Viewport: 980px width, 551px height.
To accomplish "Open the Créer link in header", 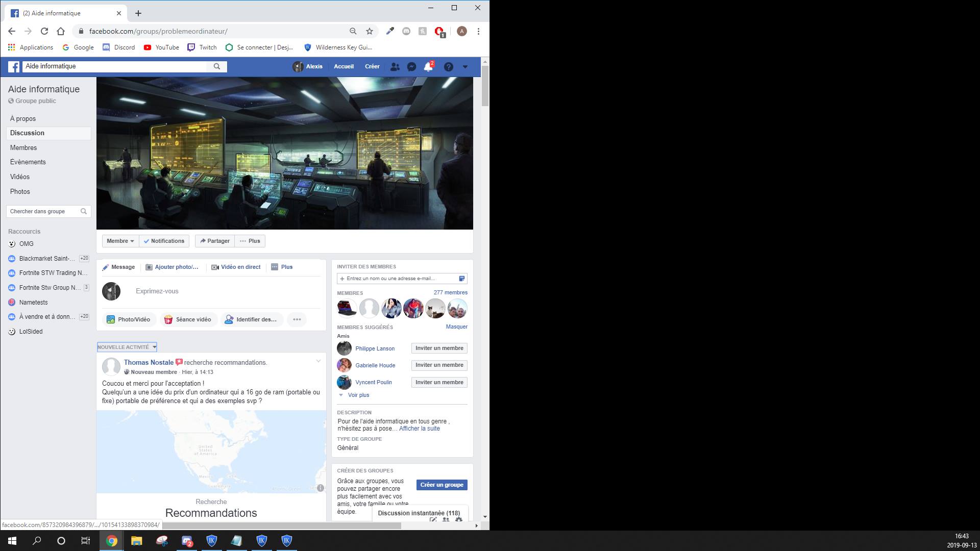I will click(x=372, y=66).
